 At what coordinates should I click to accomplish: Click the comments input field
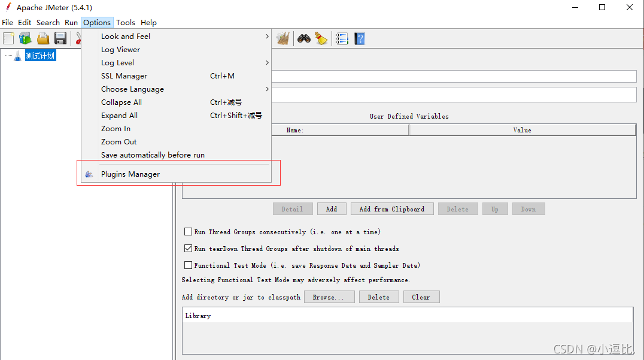[454, 95]
